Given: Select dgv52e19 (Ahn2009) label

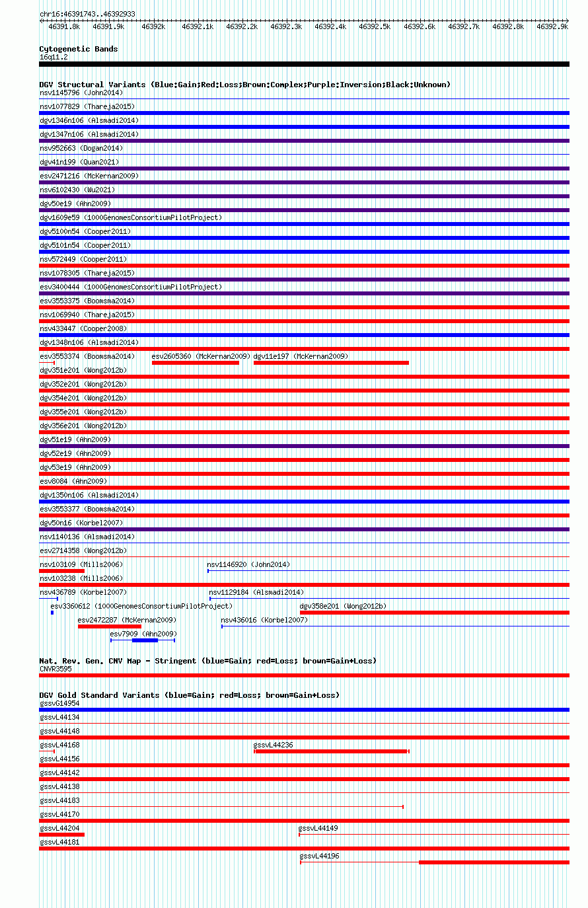Looking at the screenshot, I should click(75, 453).
